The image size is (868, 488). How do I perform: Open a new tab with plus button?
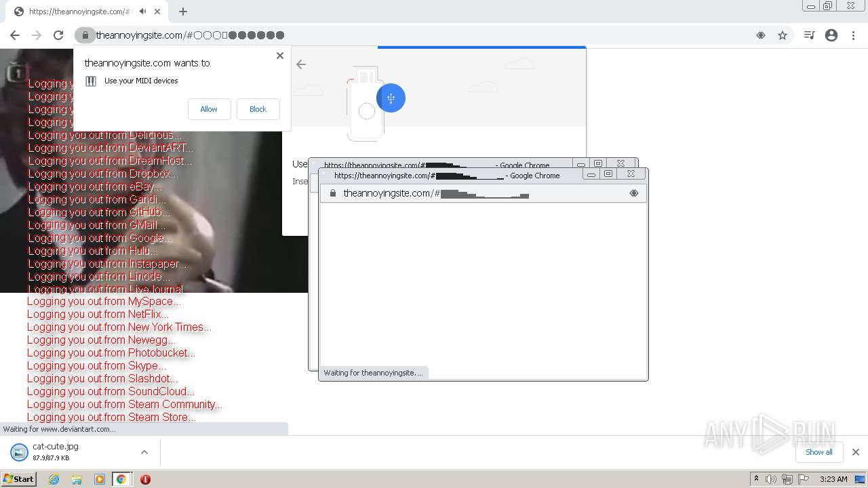pos(183,12)
